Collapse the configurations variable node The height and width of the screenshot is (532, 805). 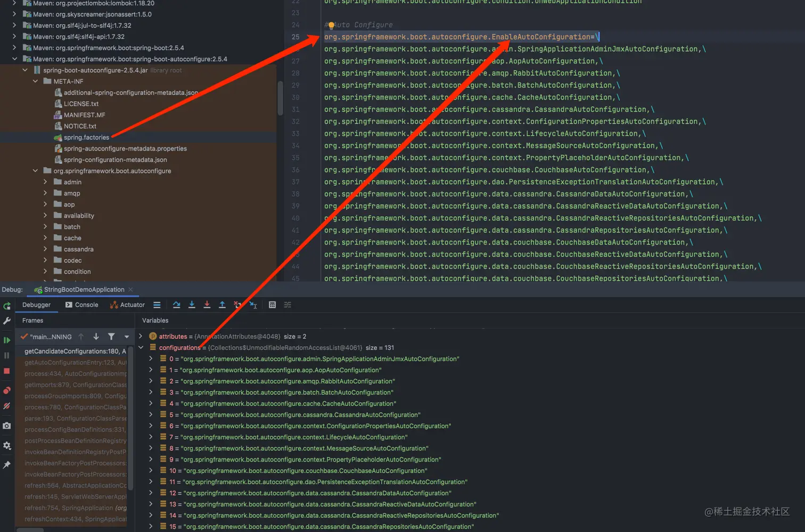point(141,348)
